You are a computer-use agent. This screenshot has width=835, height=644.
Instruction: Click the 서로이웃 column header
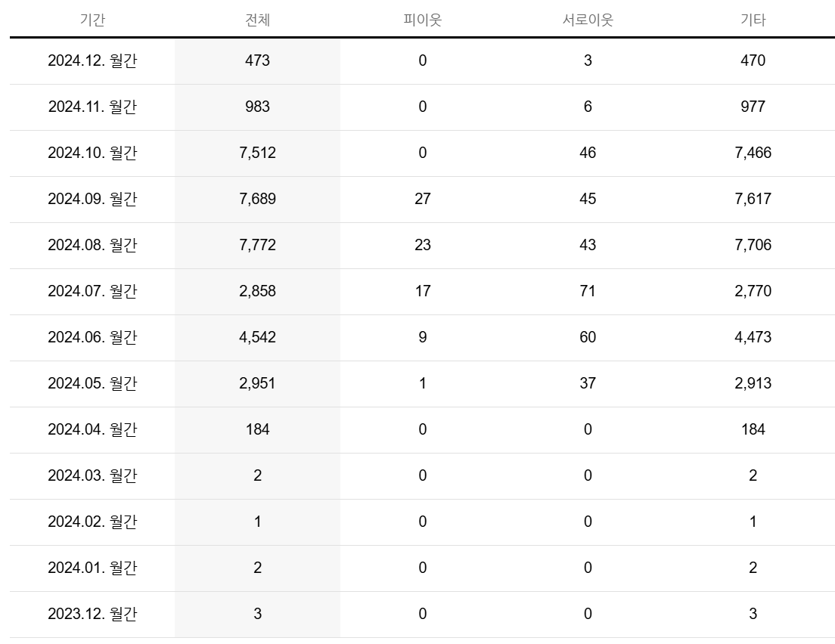coord(588,20)
